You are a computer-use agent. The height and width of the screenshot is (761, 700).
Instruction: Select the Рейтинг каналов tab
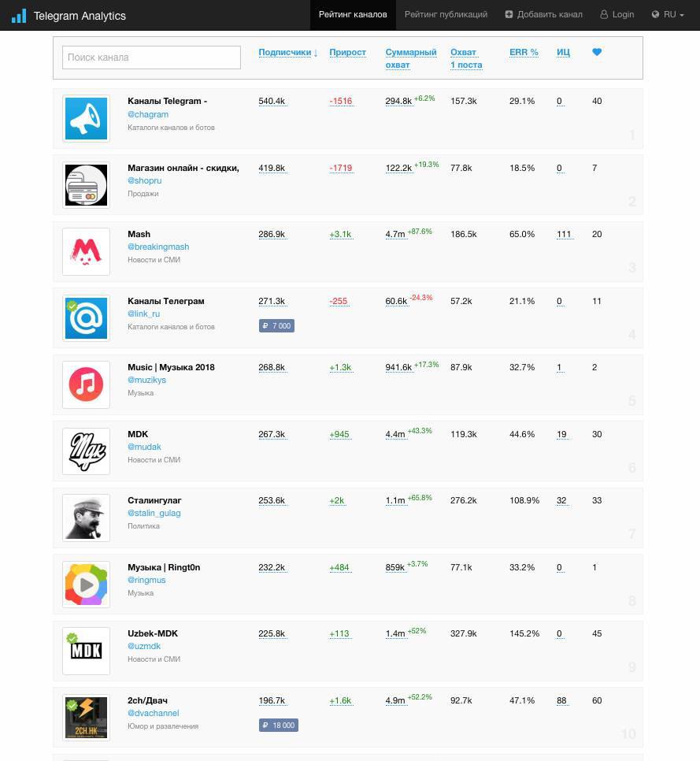click(353, 14)
